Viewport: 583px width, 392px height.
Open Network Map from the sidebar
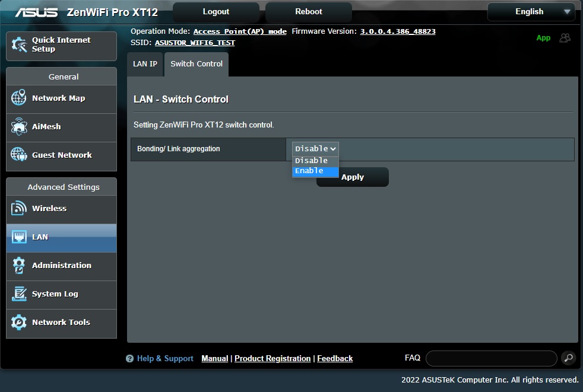[x=61, y=98]
